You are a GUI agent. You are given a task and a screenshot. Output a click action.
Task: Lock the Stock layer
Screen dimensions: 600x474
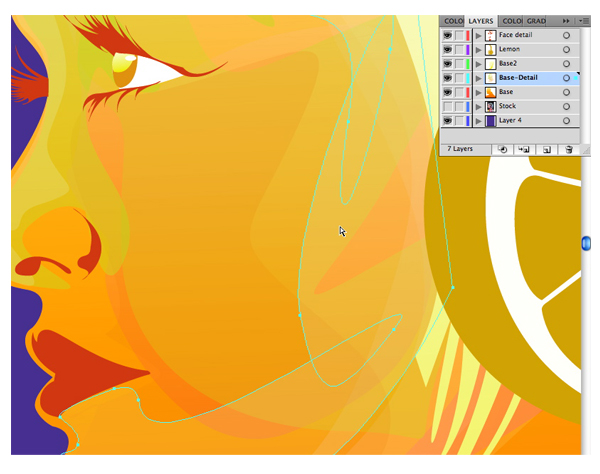[x=459, y=106]
